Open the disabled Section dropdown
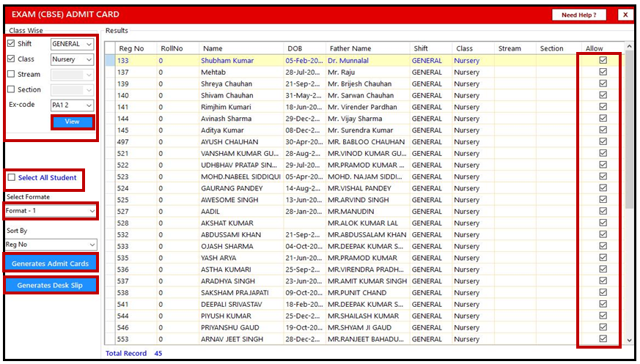Screen dimensions: 640x364 [72, 90]
